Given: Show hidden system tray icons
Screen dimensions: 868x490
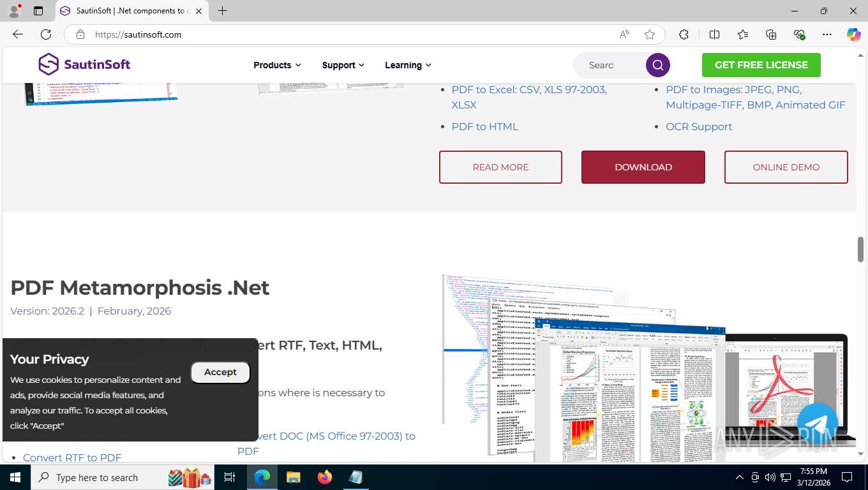Looking at the screenshot, I should [740, 477].
